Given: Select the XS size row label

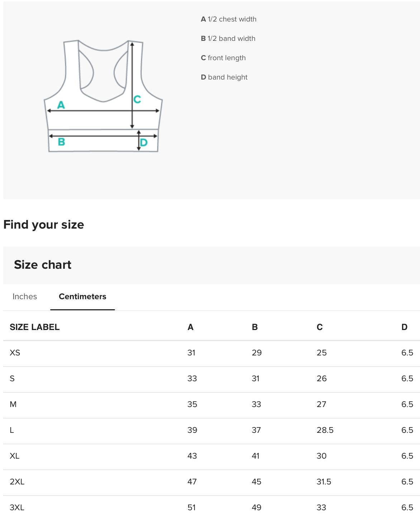Looking at the screenshot, I should (15, 353).
